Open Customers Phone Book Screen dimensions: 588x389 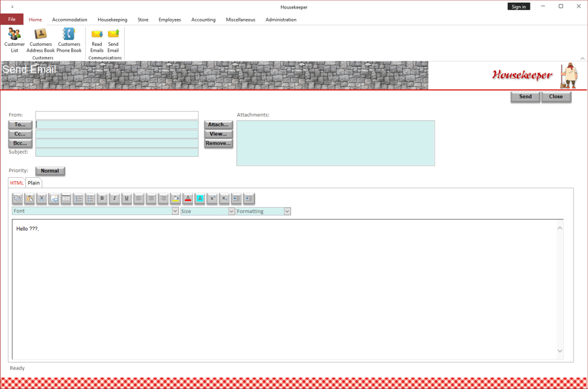(x=69, y=40)
